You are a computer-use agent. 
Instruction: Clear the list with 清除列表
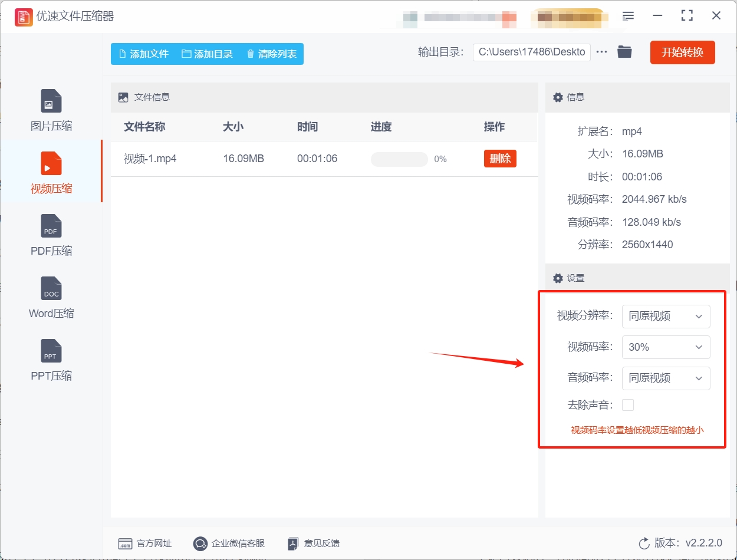pos(271,54)
